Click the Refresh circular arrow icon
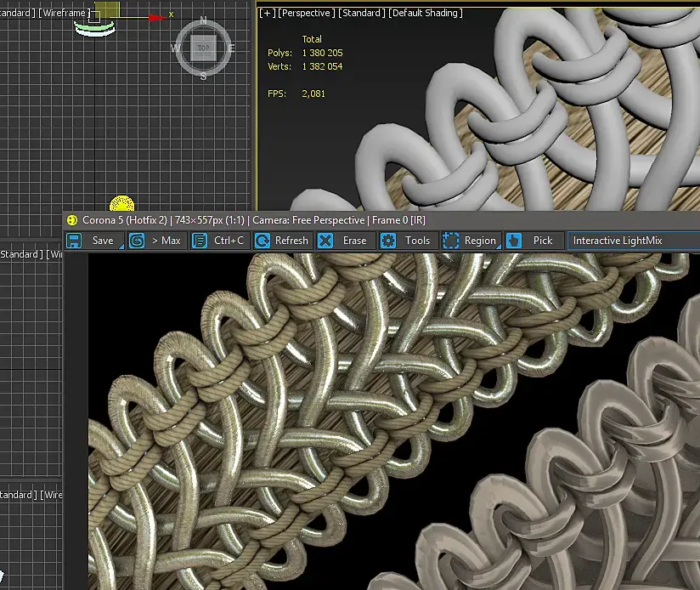 point(262,241)
